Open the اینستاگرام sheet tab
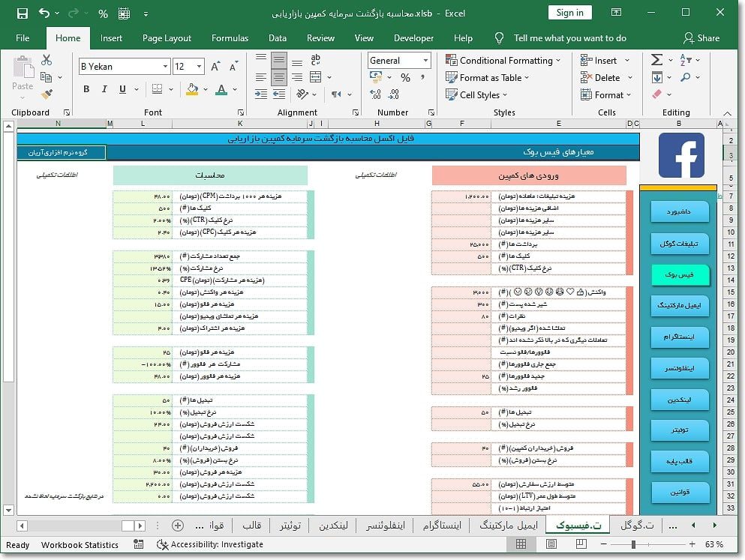Image resolution: width=745 pixels, height=560 pixels. click(x=443, y=526)
